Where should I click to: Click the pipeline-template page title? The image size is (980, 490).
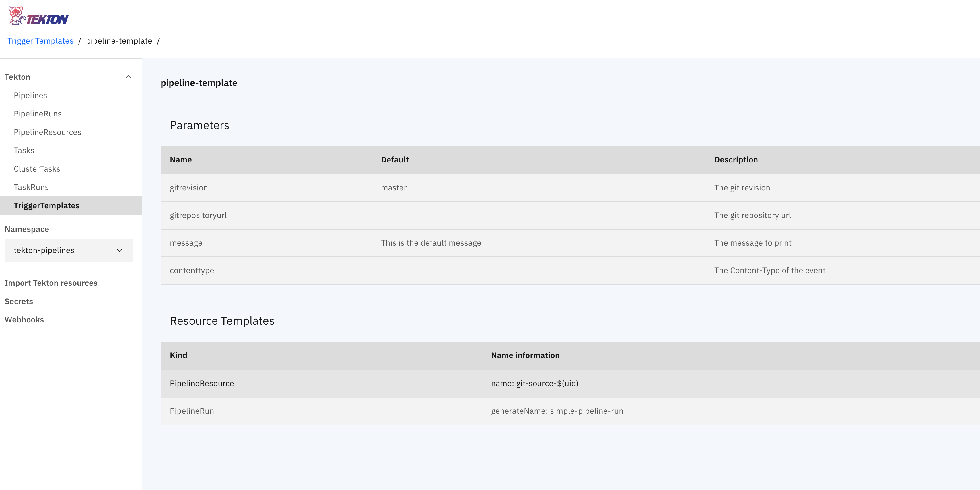coord(199,83)
